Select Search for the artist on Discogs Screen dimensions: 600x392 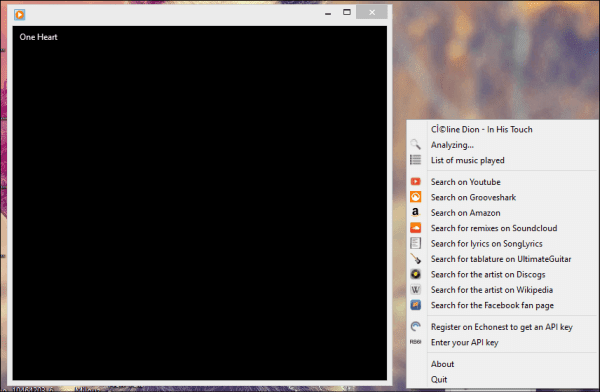pyautogui.click(x=502, y=274)
